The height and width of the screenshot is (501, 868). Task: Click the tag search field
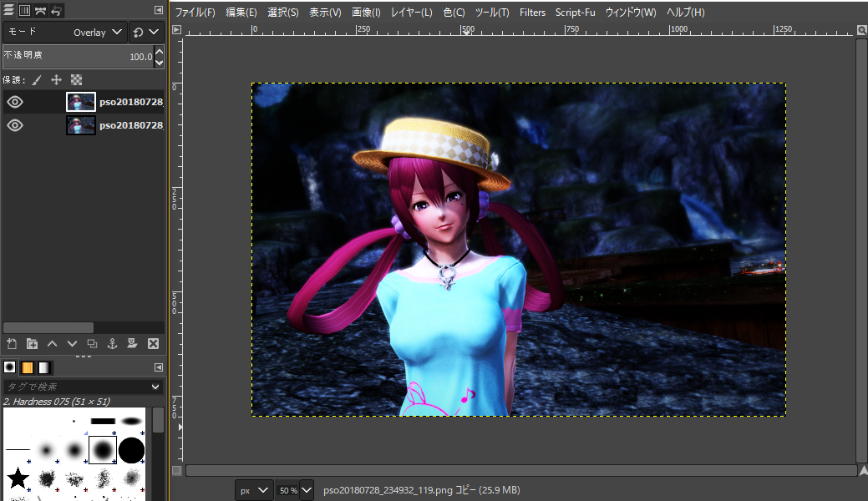(76, 387)
